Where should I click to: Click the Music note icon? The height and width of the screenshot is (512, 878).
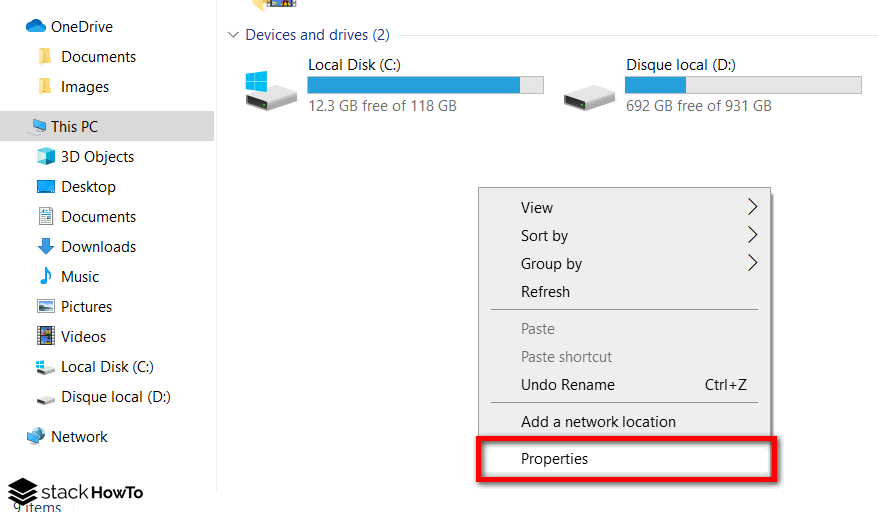tap(46, 276)
